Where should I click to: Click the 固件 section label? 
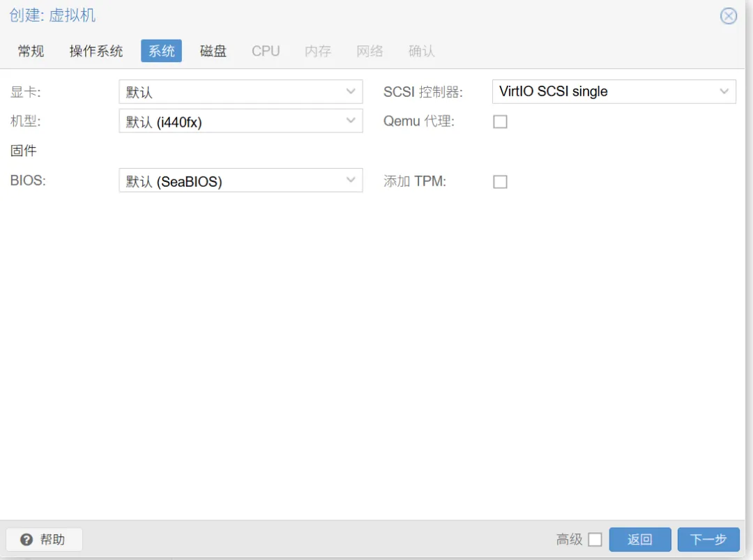24,151
